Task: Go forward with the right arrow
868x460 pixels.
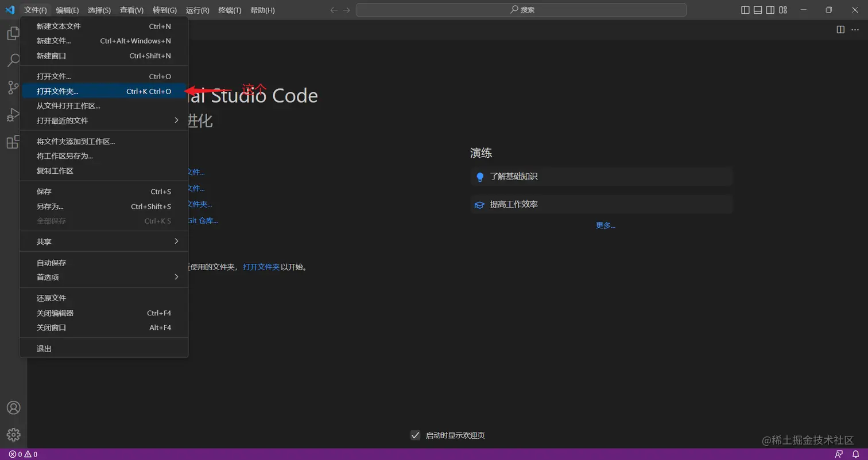Action: [x=346, y=10]
